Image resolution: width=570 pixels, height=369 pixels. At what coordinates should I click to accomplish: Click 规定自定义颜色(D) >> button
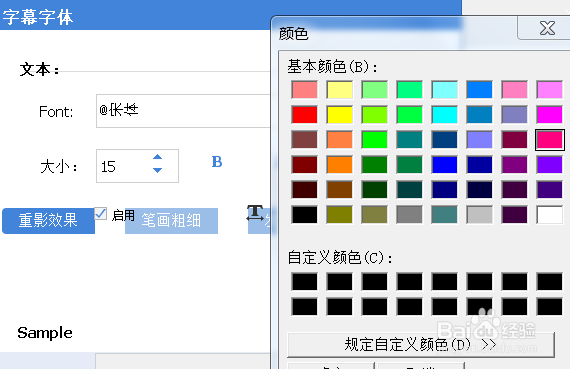click(421, 345)
